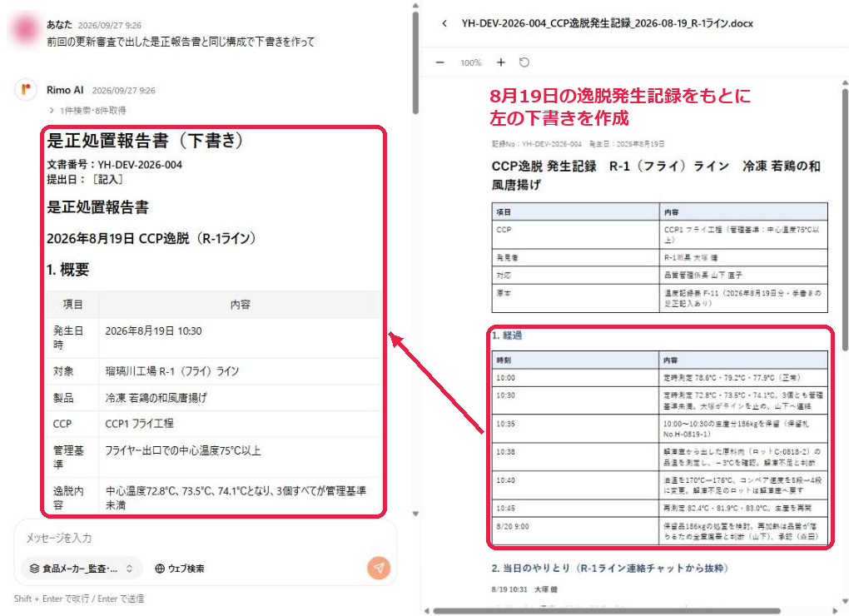Click the heading 2. 当日のやりとり in the document
The width and height of the screenshot is (849, 616).
coord(610,568)
